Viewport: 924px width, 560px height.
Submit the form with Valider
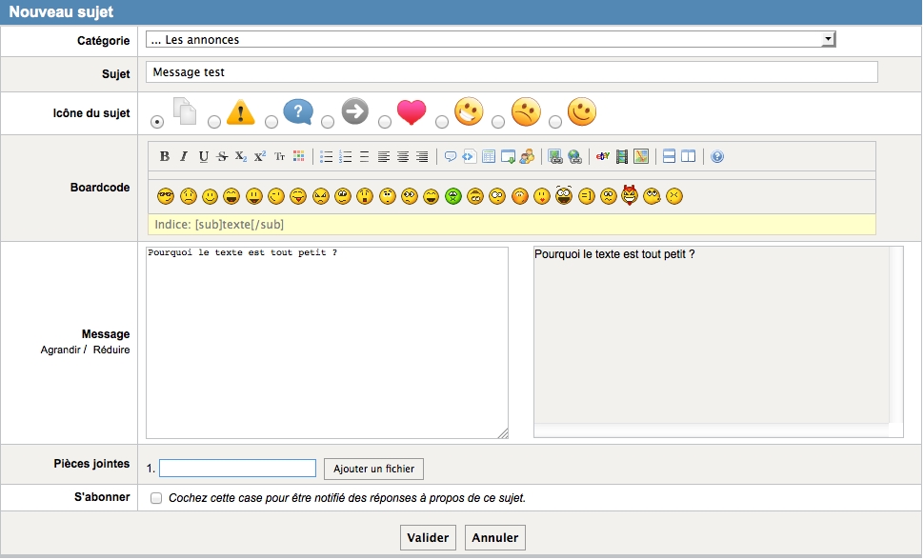click(428, 537)
